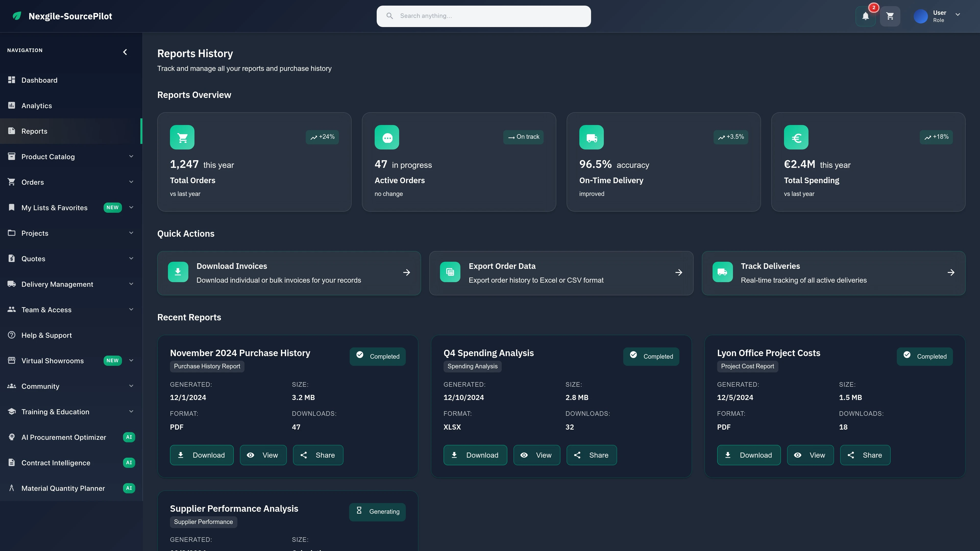This screenshot has width=980, height=551.
Task: Select the Analytics sidebar icon
Action: 11,105
